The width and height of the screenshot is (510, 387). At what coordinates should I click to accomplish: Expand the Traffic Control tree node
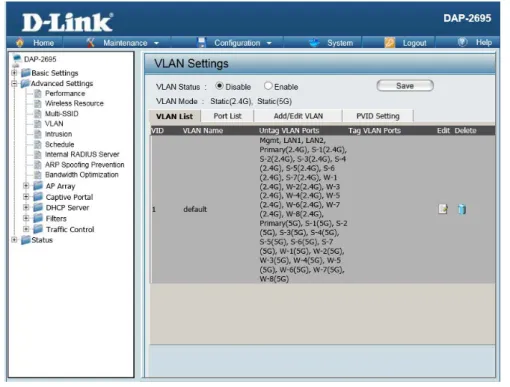[26, 229]
